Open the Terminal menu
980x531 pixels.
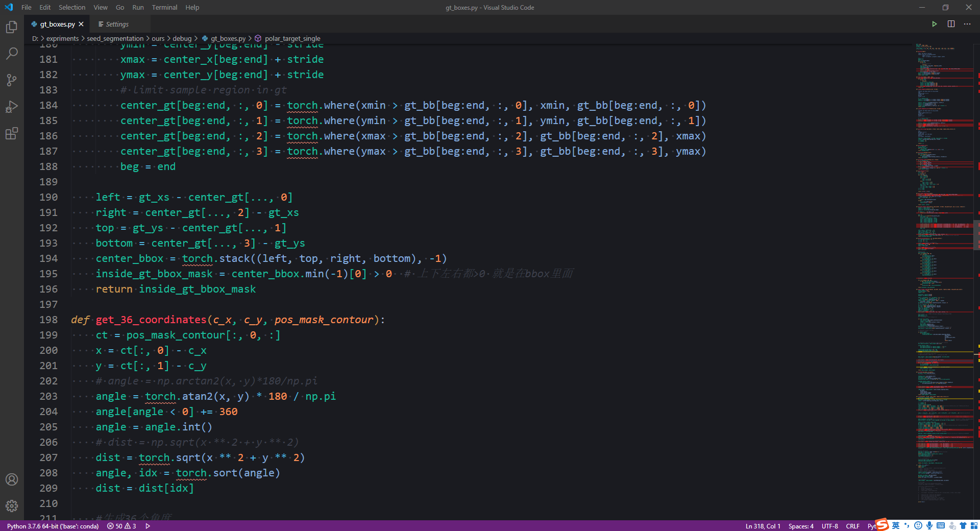(164, 7)
